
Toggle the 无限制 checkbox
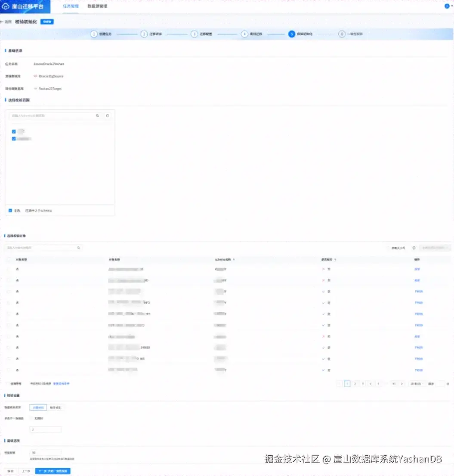31,418
